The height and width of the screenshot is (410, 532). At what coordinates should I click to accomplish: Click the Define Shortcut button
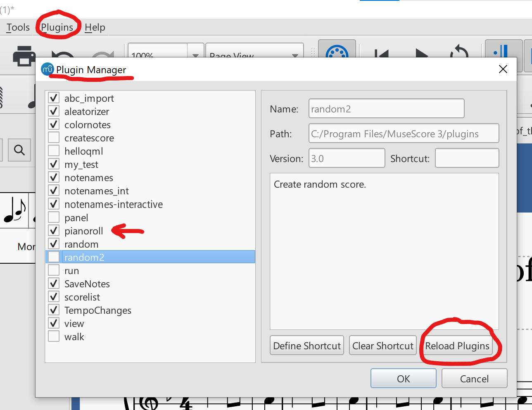307,346
